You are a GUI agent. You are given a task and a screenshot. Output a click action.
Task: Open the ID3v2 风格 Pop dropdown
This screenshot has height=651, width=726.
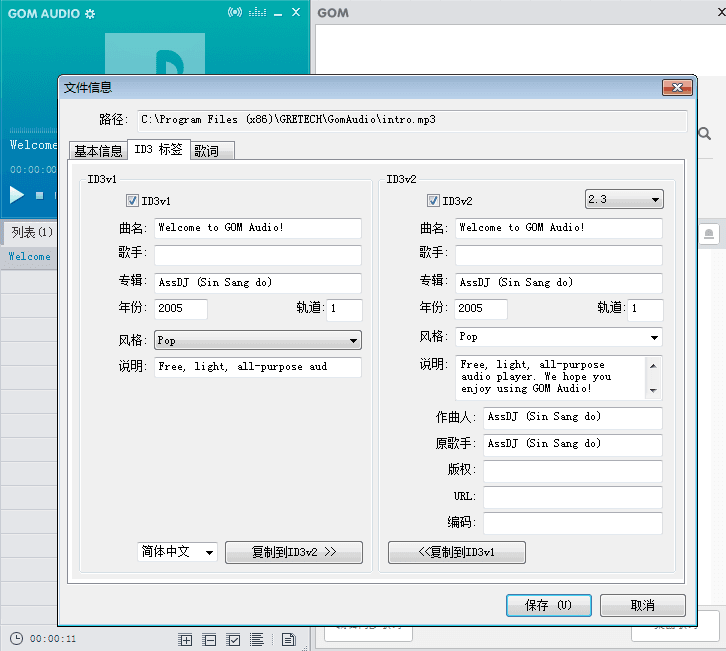(559, 337)
